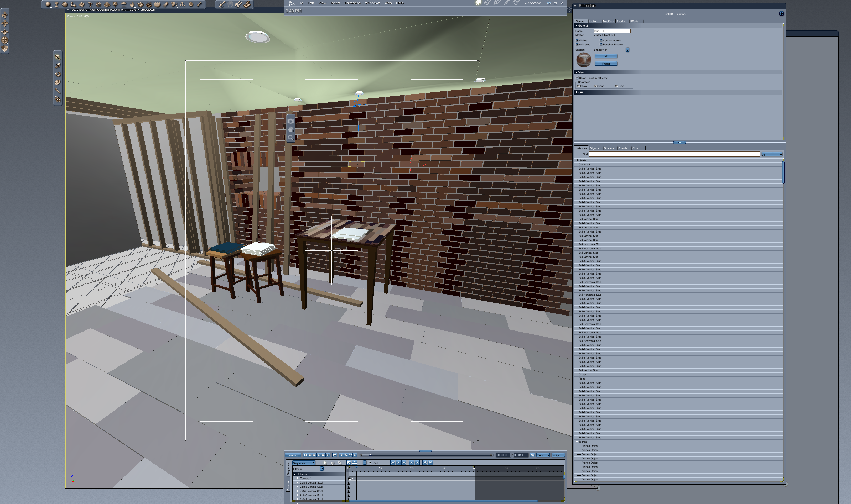851x504 pixels.
Task: Click the viewport magnifier zoom icon
Action: pos(290,138)
